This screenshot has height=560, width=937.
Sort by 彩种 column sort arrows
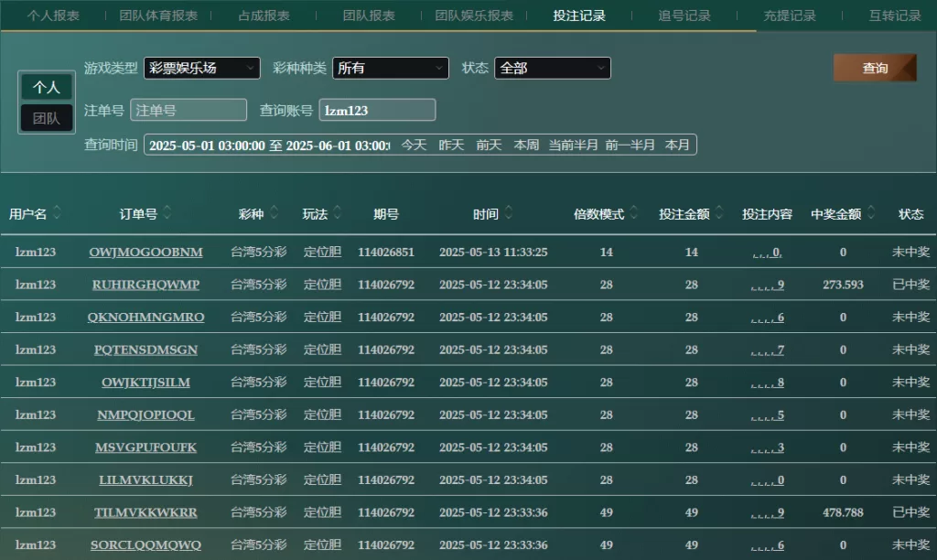275,212
